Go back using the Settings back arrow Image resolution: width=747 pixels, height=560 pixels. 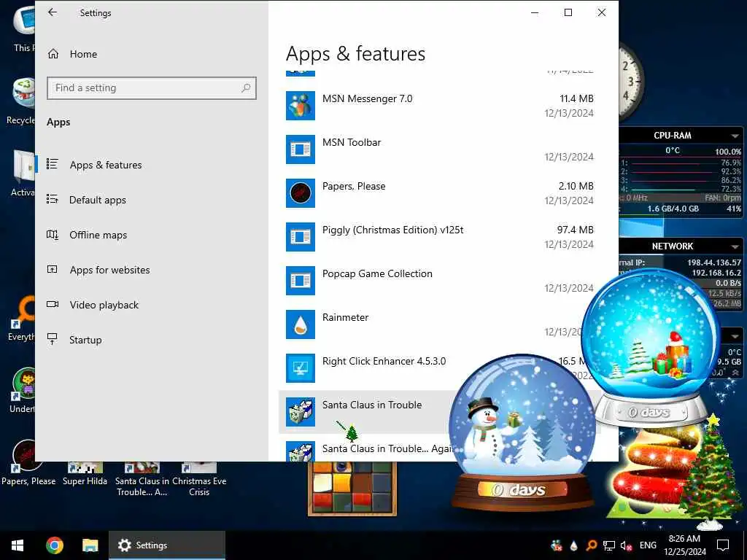pos(53,13)
